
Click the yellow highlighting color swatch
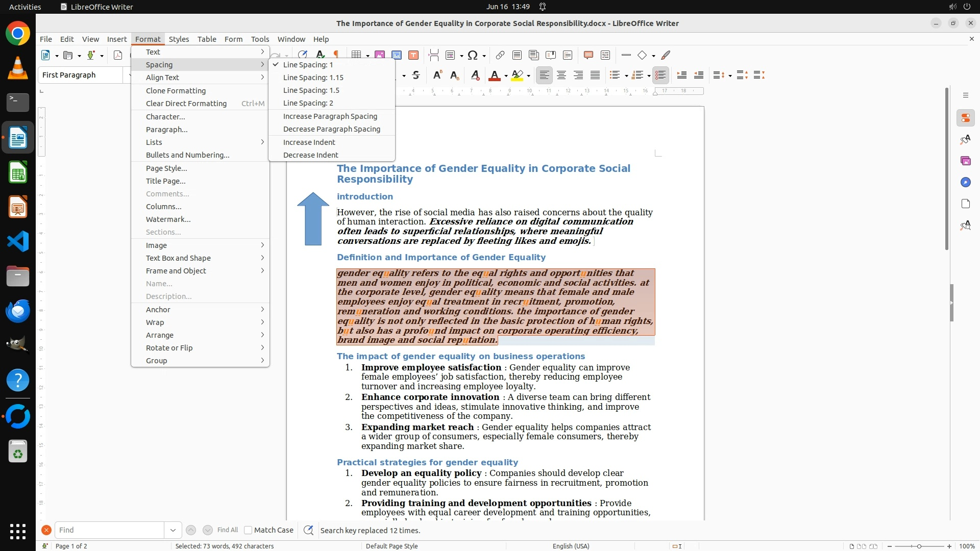(x=517, y=76)
